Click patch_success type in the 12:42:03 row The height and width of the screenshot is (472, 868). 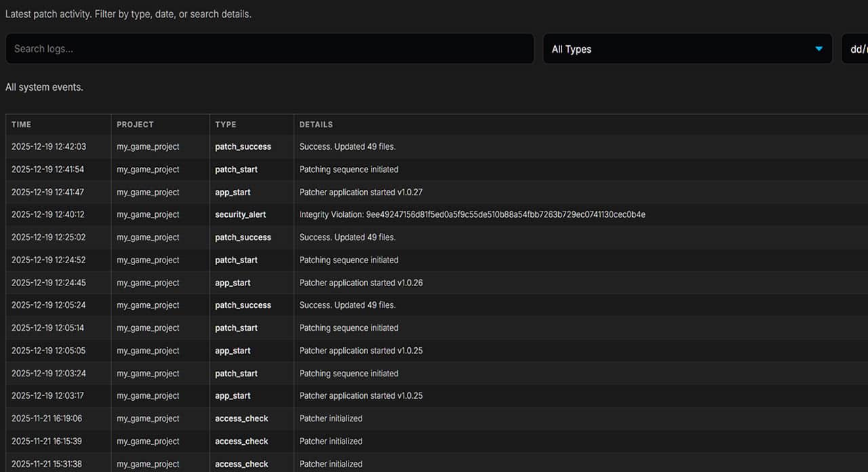(243, 146)
